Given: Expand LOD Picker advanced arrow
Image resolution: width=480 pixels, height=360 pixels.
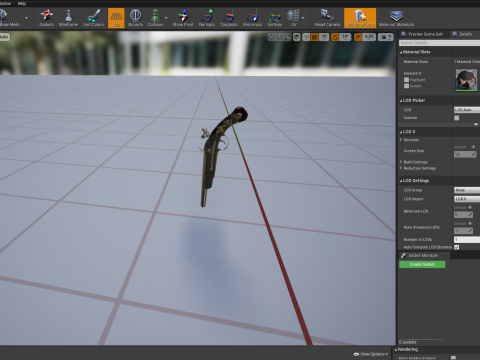Looking at the screenshot, I should (476, 124).
